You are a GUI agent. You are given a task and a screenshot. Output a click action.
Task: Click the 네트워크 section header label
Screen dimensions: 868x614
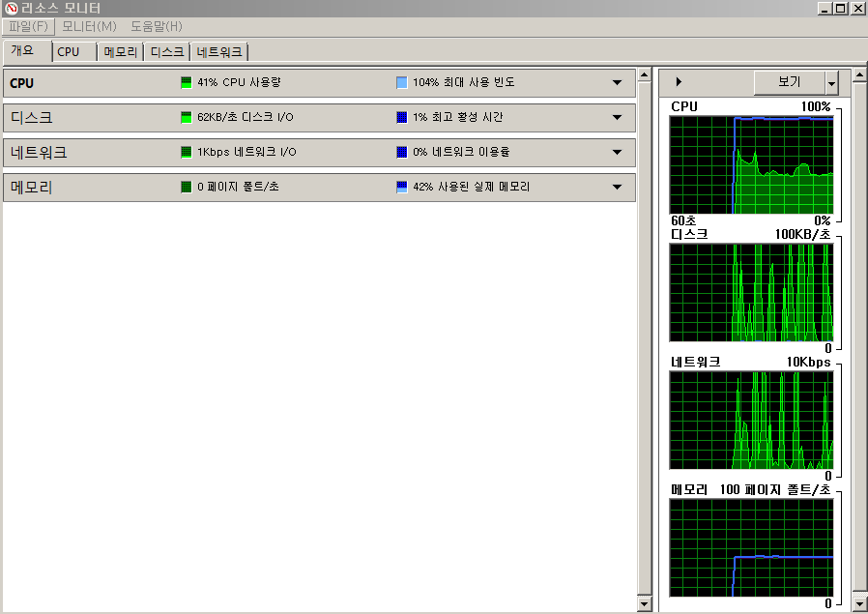39,152
